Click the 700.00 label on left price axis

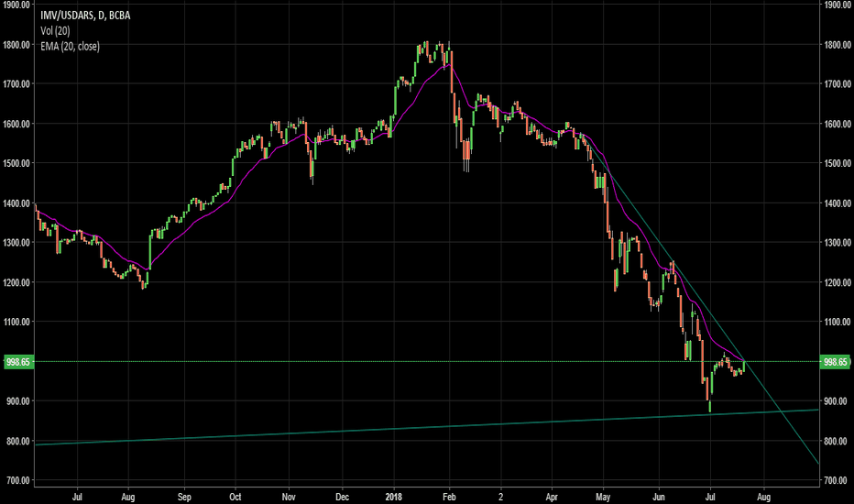18,480
